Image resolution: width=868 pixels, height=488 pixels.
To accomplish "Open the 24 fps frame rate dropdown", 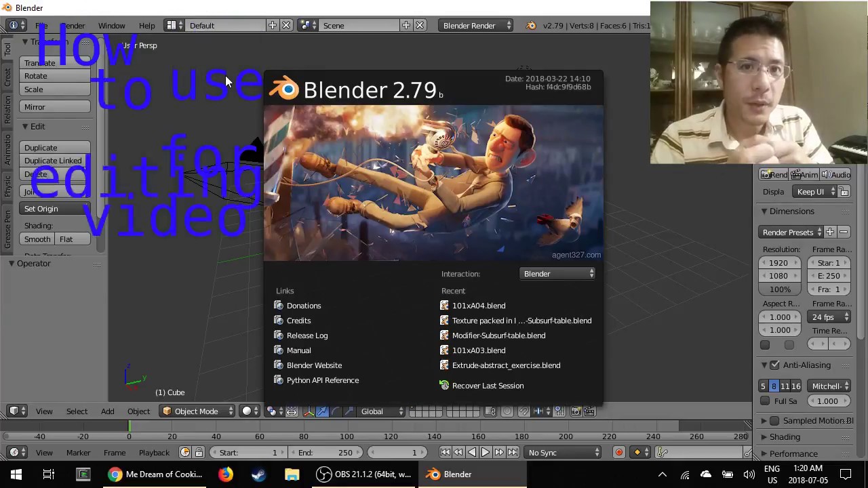I will pyautogui.click(x=829, y=317).
